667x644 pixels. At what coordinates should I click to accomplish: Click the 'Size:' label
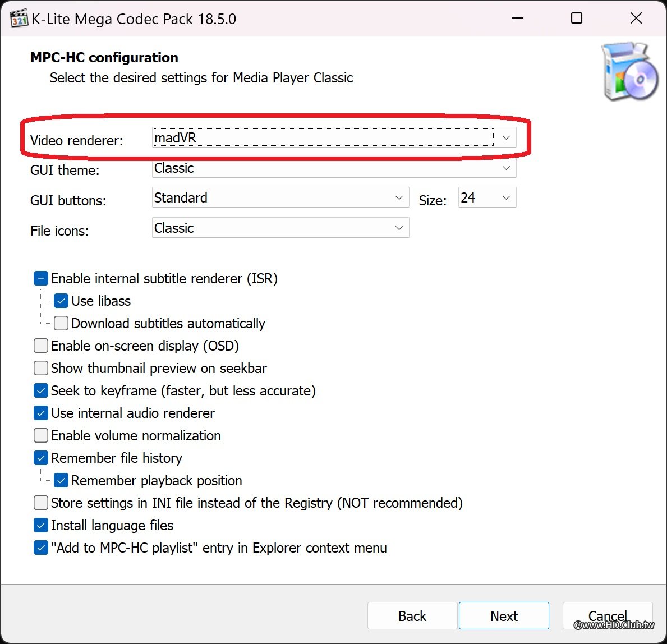(433, 200)
